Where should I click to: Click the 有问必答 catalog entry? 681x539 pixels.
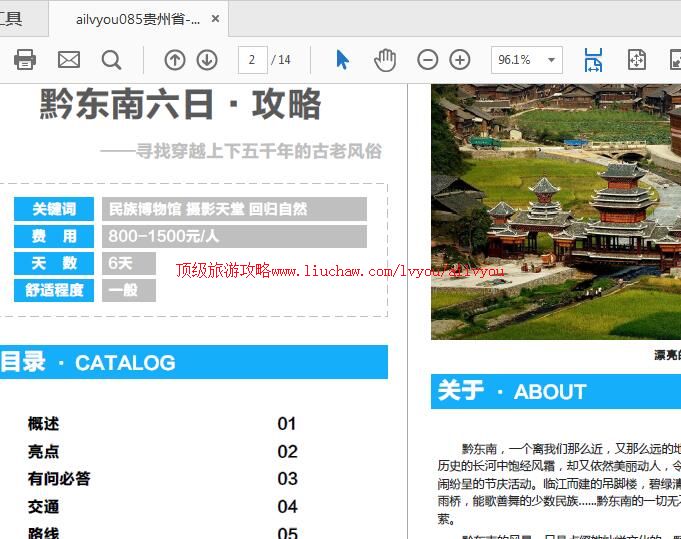[x=59, y=479]
